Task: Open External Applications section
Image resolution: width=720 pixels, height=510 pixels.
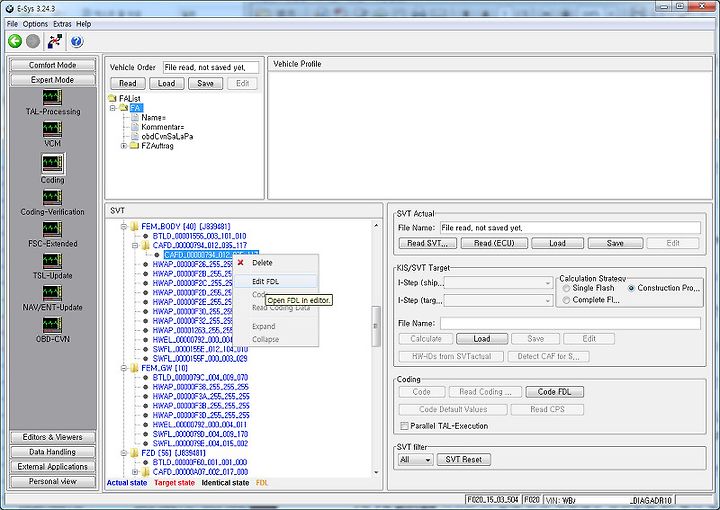Action: [x=52, y=466]
